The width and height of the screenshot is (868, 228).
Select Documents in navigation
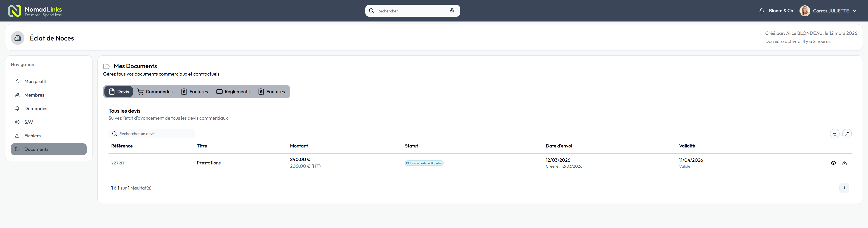coord(49,150)
